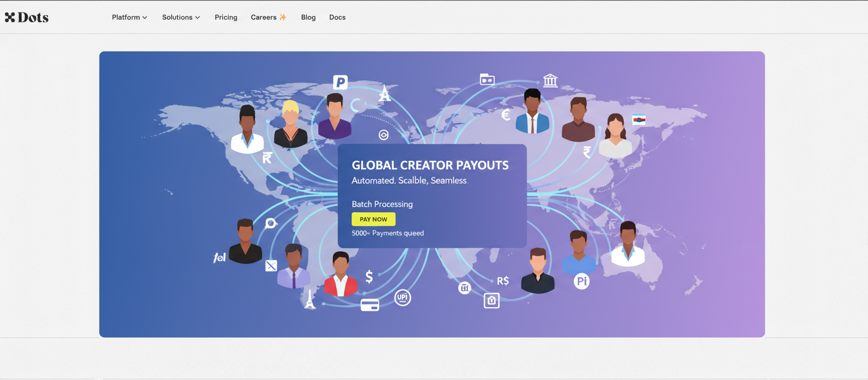The image size is (868, 380).
Task: Open the Blog link in navigation
Action: pyautogui.click(x=309, y=18)
